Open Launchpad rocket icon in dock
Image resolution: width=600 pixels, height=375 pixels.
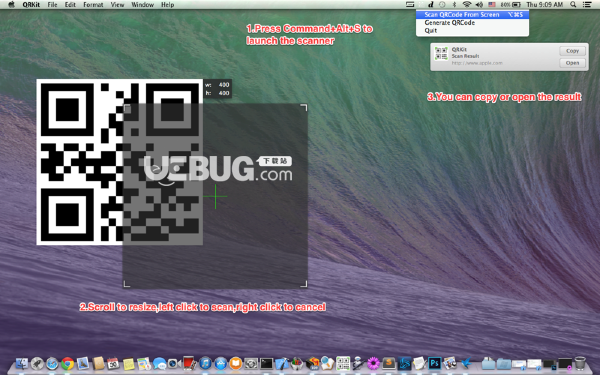coord(37,364)
